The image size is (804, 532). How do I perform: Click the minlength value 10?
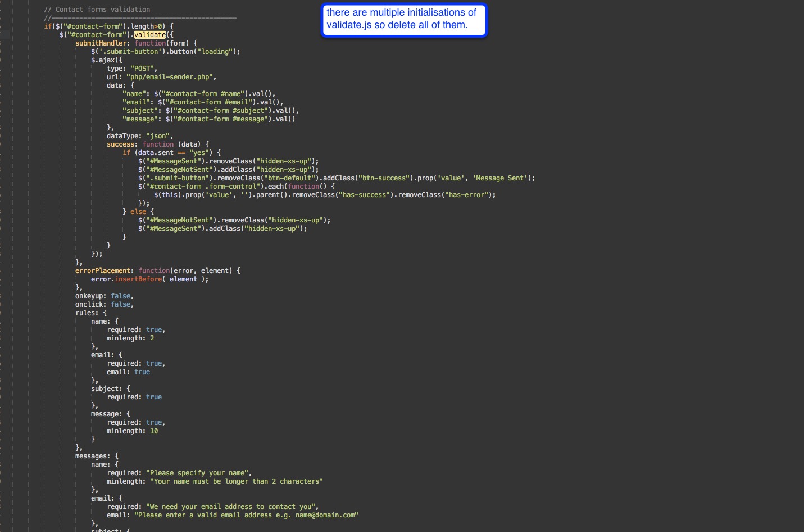(x=154, y=431)
